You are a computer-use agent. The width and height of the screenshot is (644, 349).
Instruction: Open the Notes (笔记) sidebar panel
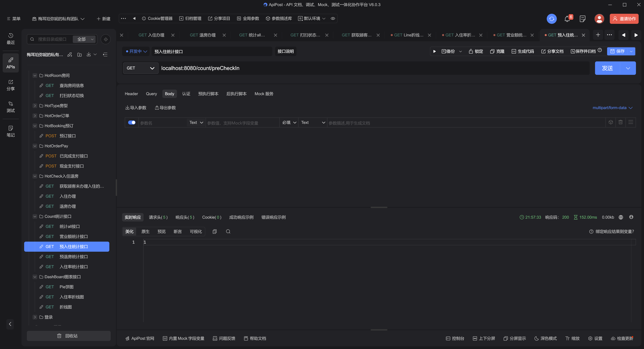tap(11, 131)
